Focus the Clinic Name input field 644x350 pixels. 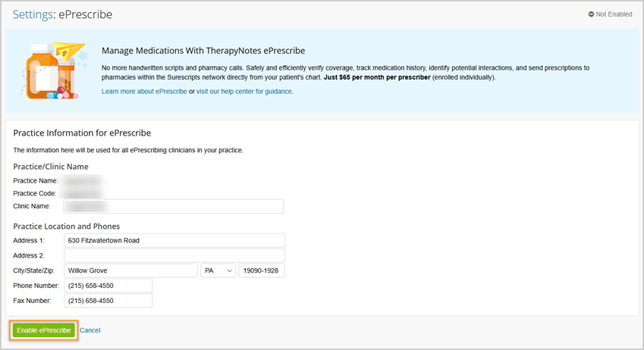click(173, 206)
